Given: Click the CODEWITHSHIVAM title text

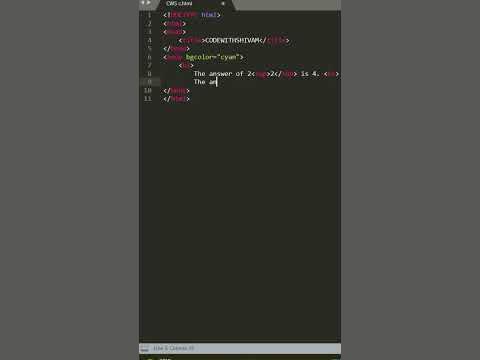Looking at the screenshot, I should (x=232, y=40).
